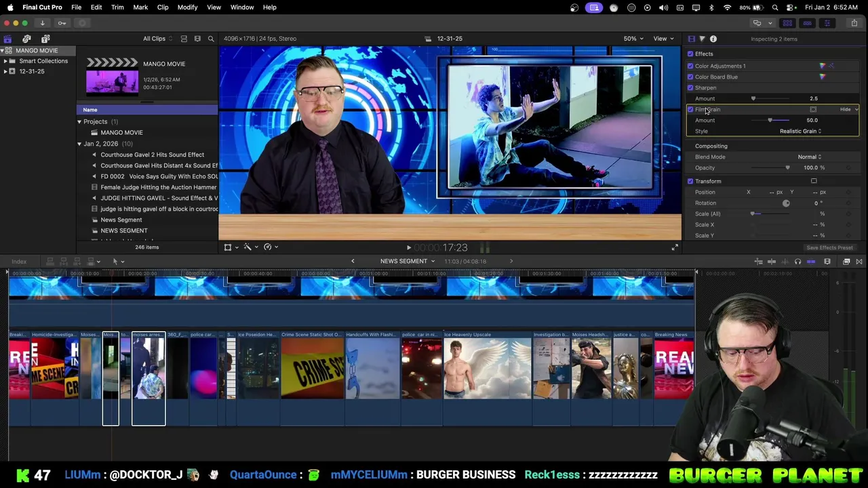
Task: Collapse the Projects group in browser
Action: [x=79, y=122]
